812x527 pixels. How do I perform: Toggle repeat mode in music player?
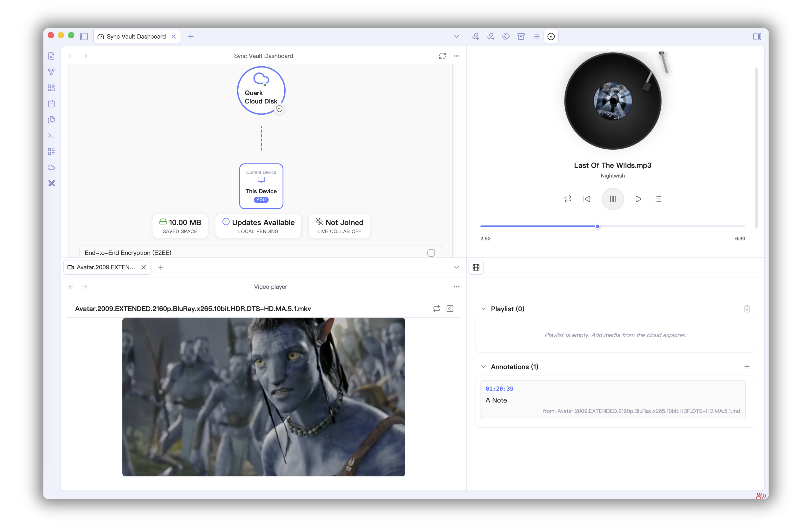pos(568,199)
